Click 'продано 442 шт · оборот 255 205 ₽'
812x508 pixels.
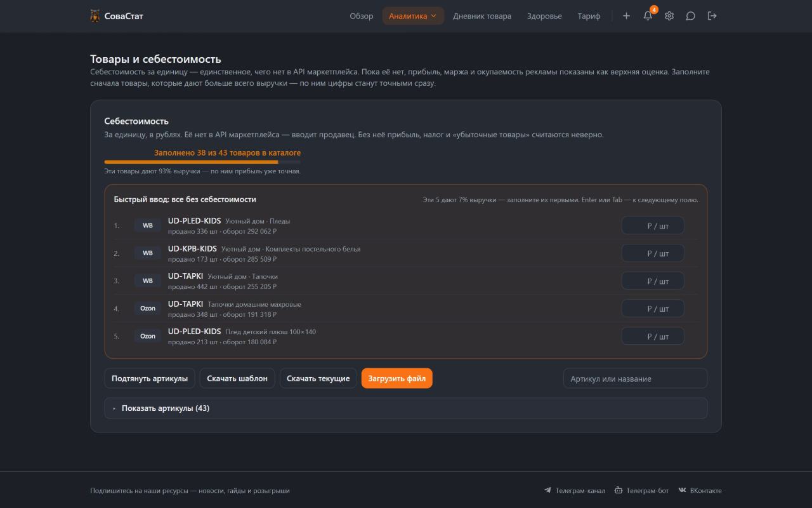click(x=222, y=287)
